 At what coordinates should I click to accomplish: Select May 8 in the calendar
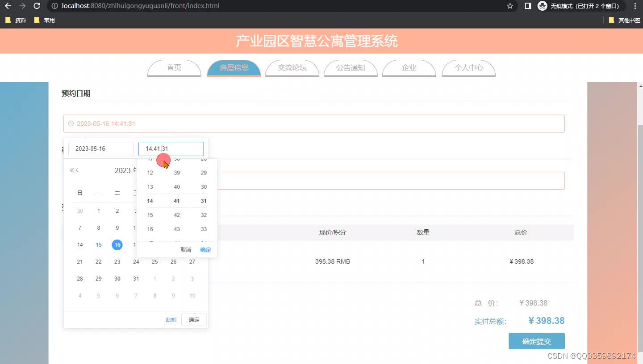99,228
